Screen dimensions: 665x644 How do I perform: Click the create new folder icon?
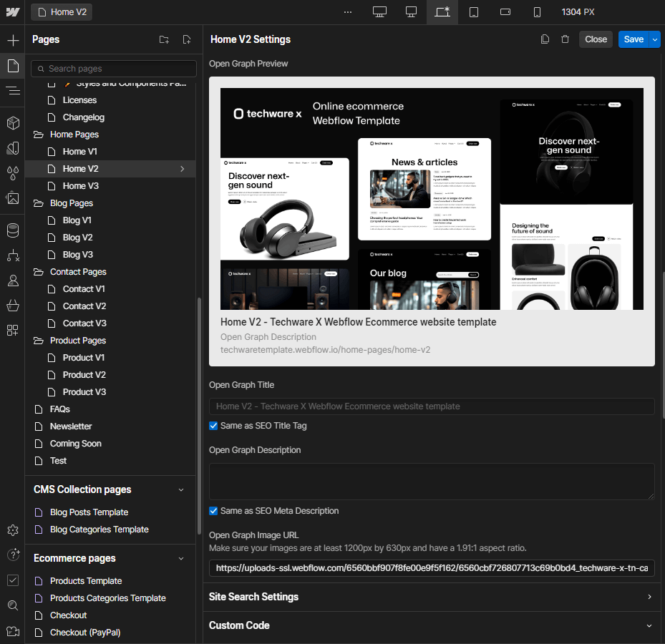164,40
